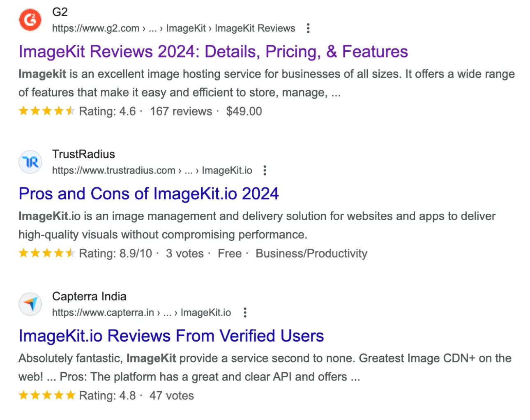
Task: Click the capterra.in breadcrumb URL
Action: 141,313
